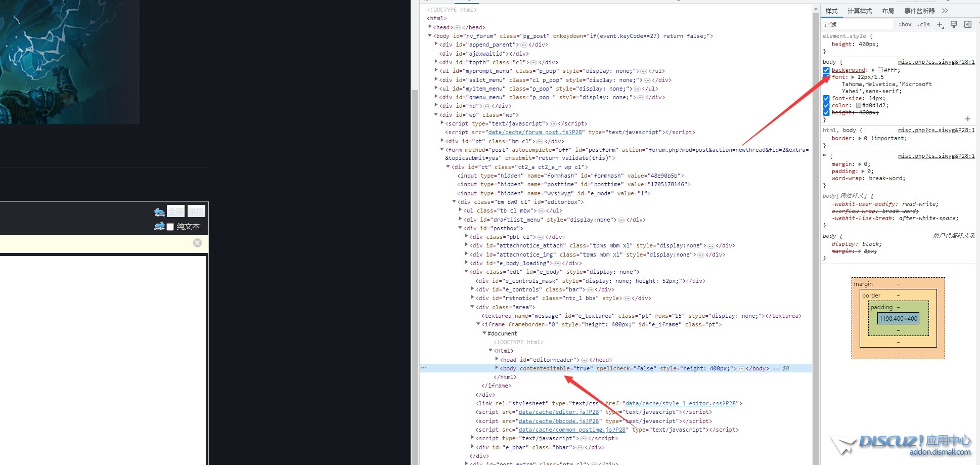Select the textarea e_textarea row

tap(641, 316)
